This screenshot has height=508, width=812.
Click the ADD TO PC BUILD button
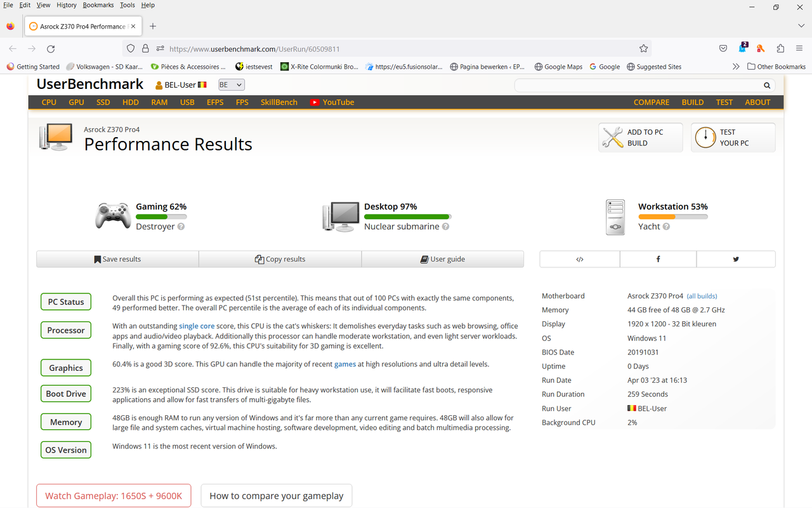641,137
